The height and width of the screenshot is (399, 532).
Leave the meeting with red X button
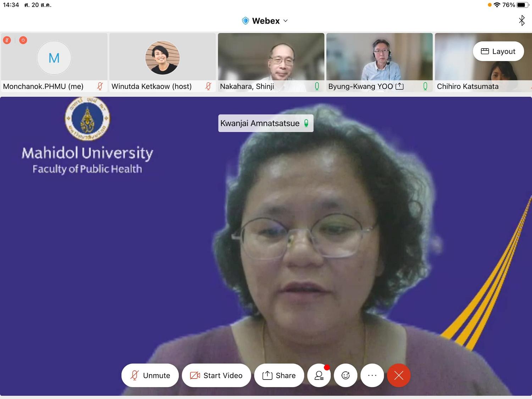pos(399,375)
